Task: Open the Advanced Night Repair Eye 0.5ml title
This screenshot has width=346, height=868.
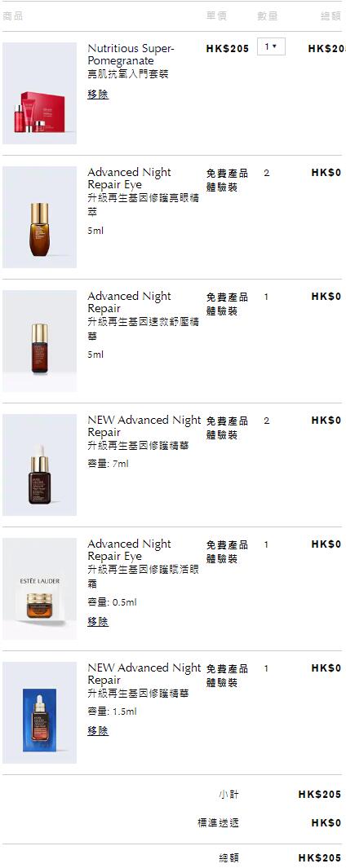Action: pyautogui.click(x=129, y=550)
